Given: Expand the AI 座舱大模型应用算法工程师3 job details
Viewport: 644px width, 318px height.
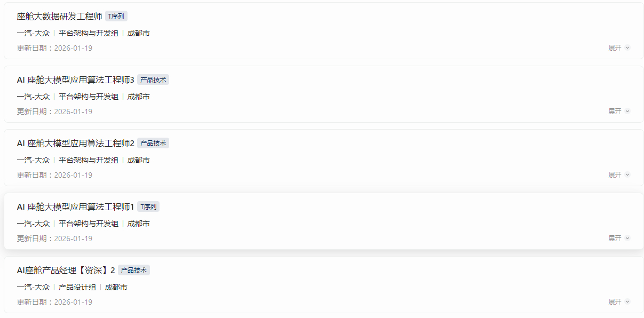Looking at the screenshot, I should 615,112.
